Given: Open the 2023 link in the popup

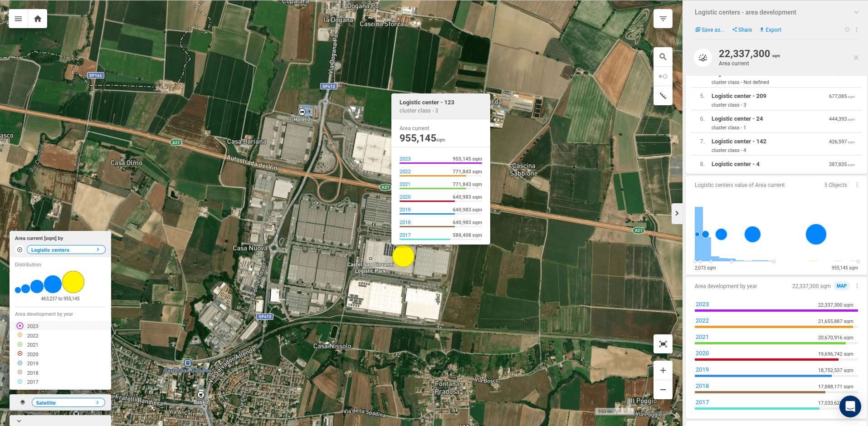Looking at the screenshot, I should (x=405, y=159).
